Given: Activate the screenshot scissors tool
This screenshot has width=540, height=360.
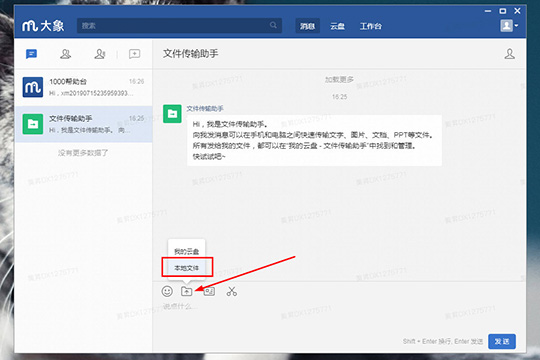Looking at the screenshot, I should click(232, 291).
